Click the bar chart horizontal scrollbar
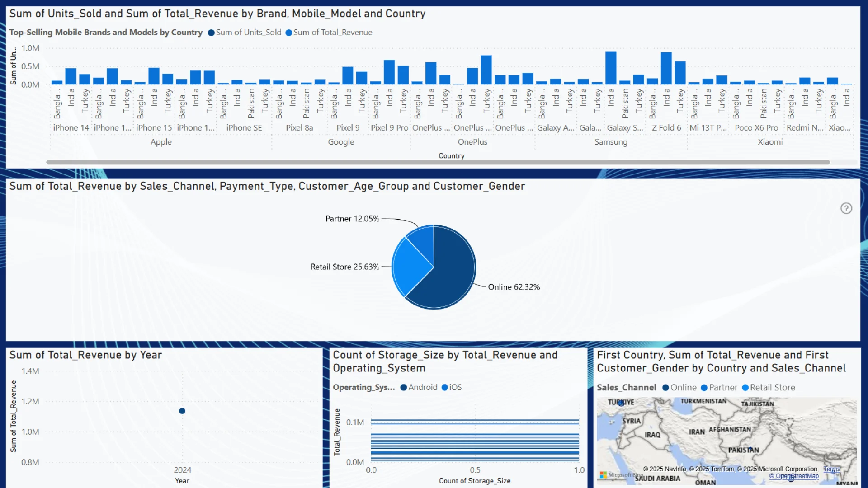Image resolution: width=868 pixels, height=488 pixels. [438, 162]
